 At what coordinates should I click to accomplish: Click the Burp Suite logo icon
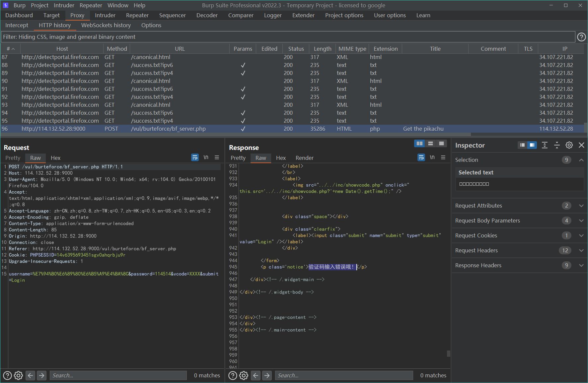tap(5, 5)
